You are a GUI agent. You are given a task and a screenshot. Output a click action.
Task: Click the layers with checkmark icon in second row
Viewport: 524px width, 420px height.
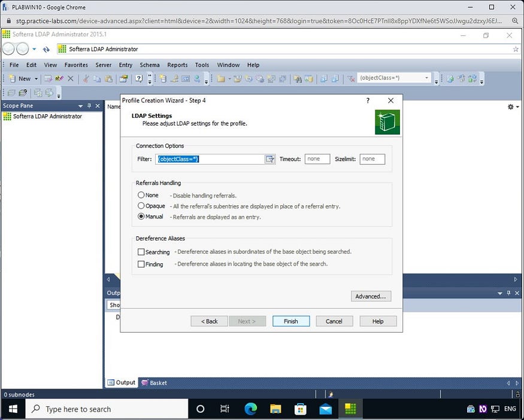pyautogui.click(x=23, y=93)
